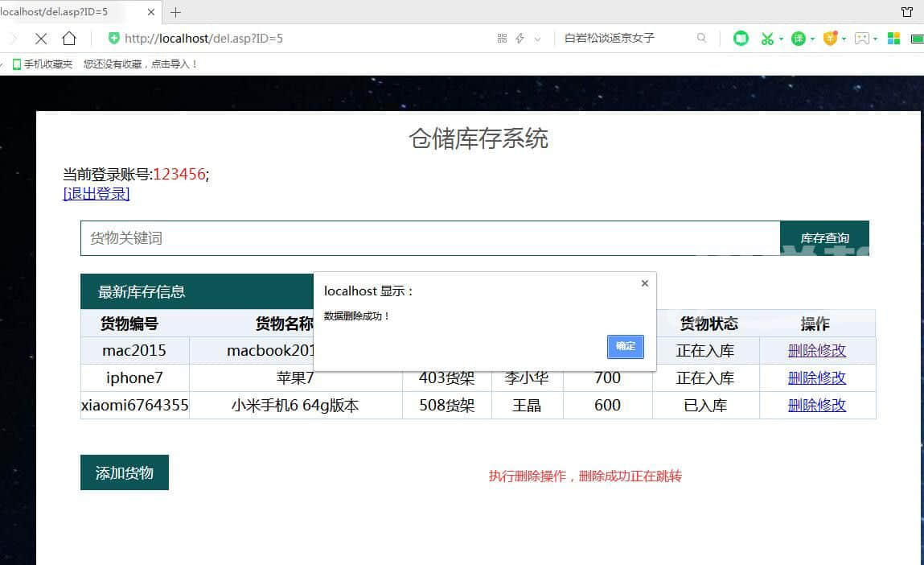Click the stop loading X button

pyautogui.click(x=41, y=39)
